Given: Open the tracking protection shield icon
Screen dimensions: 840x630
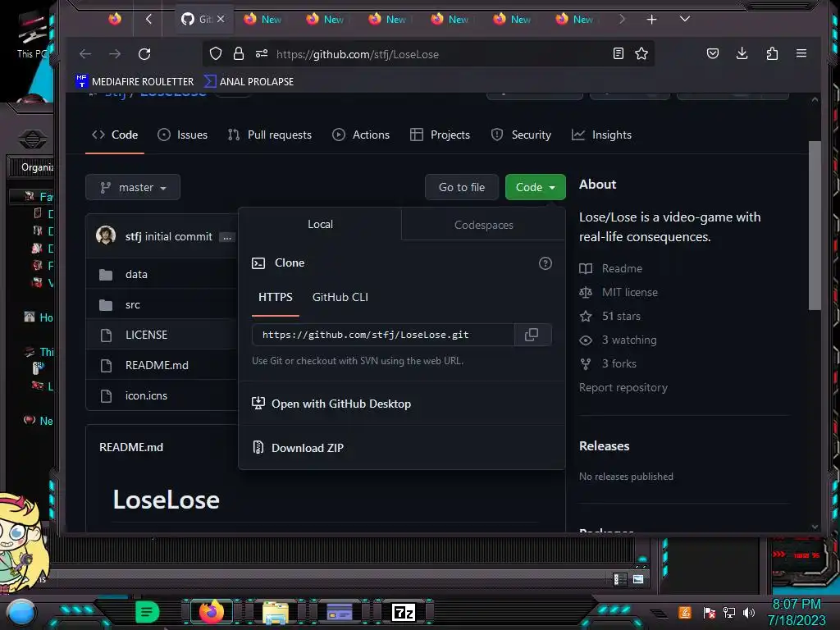Looking at the screenshot, I should coord(216,53).
